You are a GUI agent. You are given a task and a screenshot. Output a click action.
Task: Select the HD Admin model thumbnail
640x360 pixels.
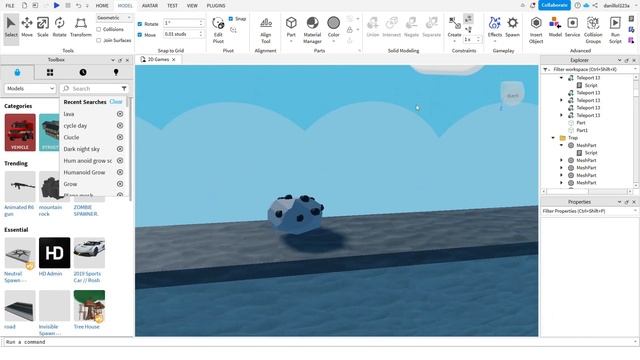[54, 253]
